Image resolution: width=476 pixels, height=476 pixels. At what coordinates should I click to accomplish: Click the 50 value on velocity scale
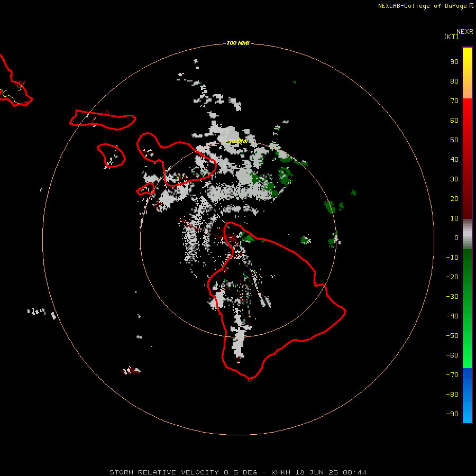(x=454, y=140)
